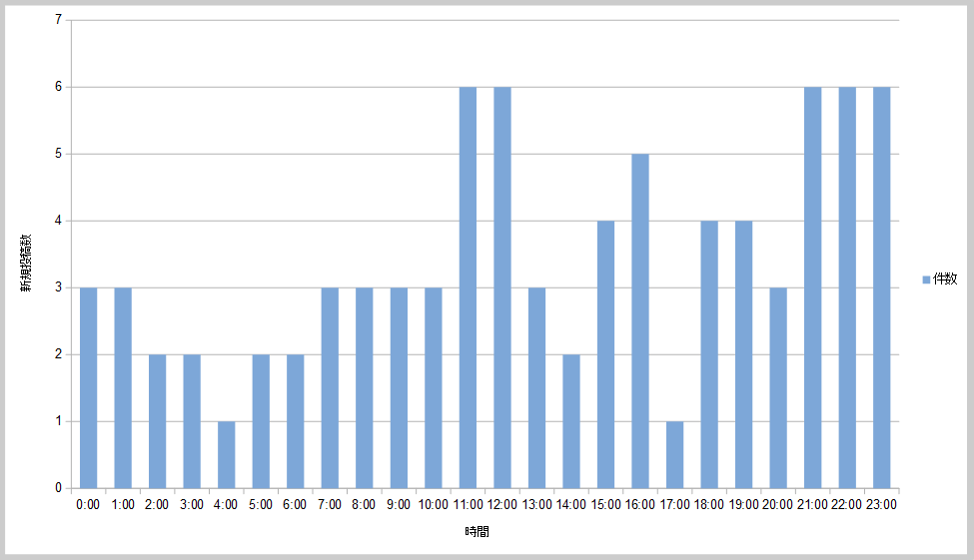Screen dimensions: 974x560
Task: Click the 19:00 bar
Action: (743, 354)
